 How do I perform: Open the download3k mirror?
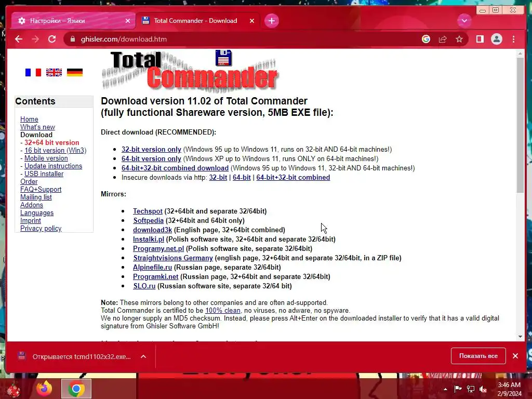152,230
